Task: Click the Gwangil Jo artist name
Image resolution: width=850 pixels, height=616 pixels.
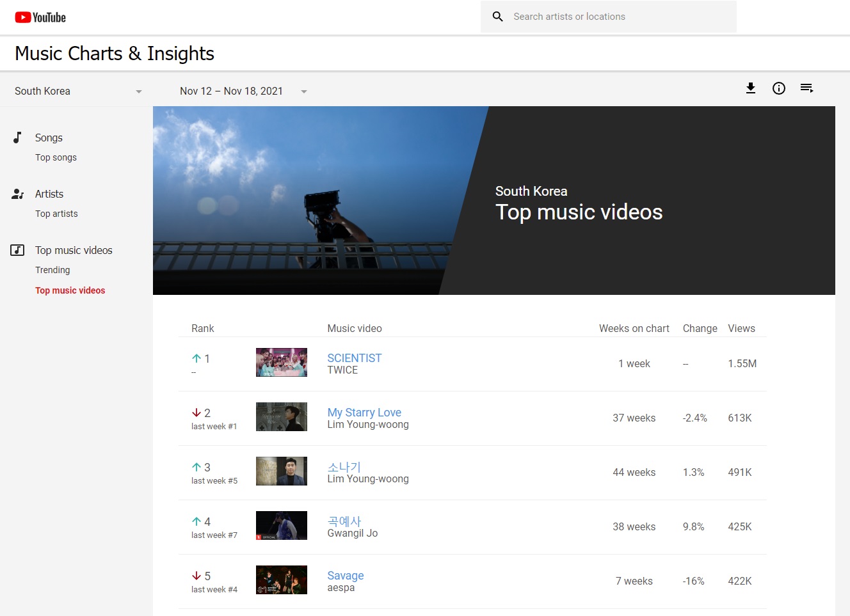Action: click(x=353, y=533)
